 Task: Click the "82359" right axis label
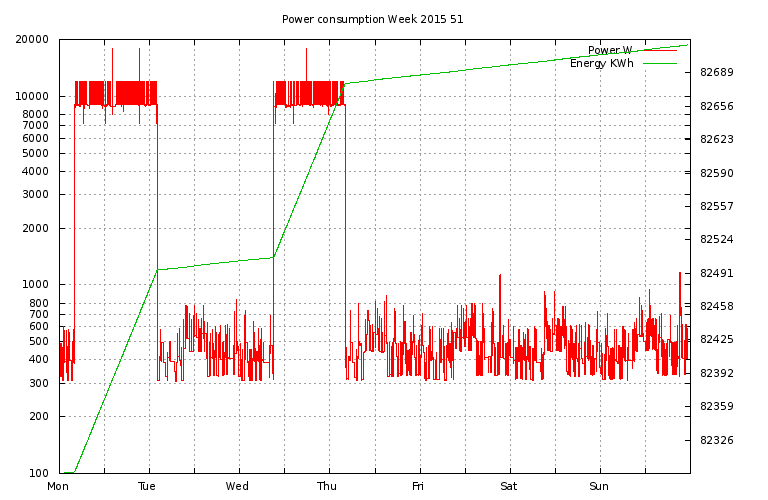(717, 406)
